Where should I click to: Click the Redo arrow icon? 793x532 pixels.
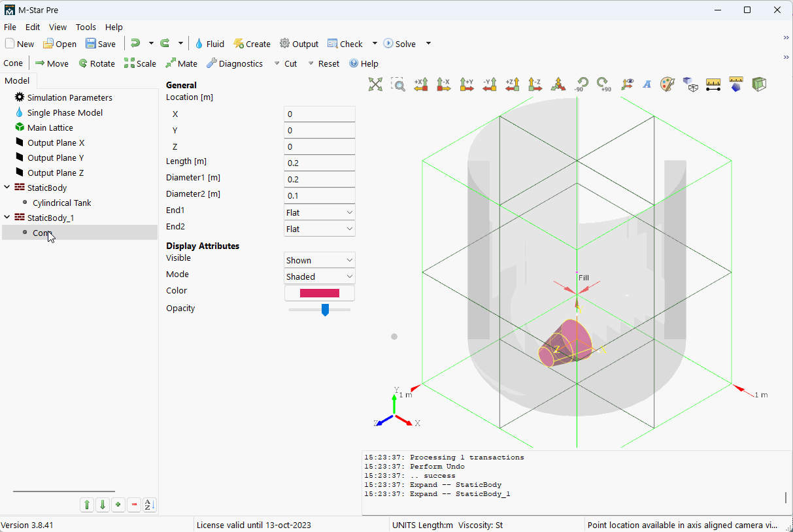tap(165, 43)
